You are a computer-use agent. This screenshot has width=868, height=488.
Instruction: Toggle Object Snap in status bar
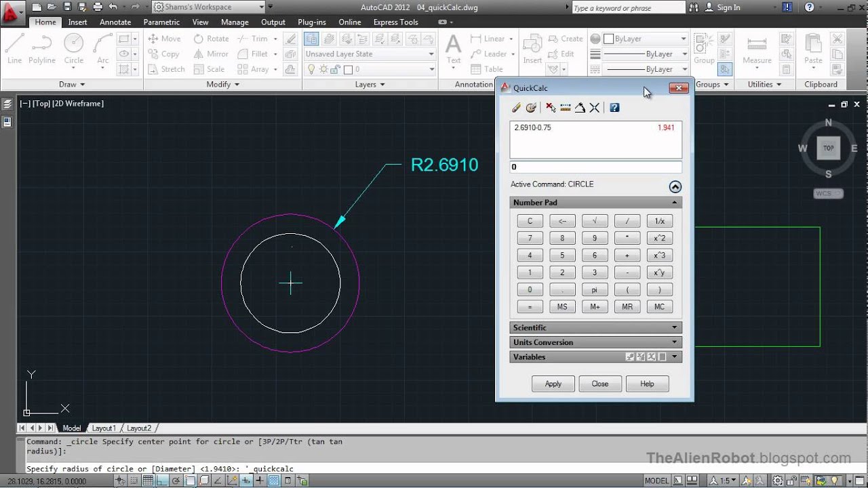(x=191, y=481)
